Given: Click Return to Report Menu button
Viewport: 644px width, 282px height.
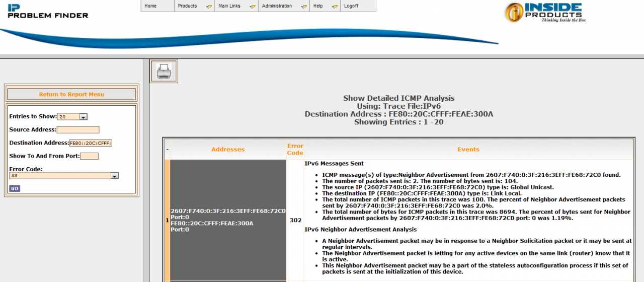Looking at the screenshot, I should (71, 94).
